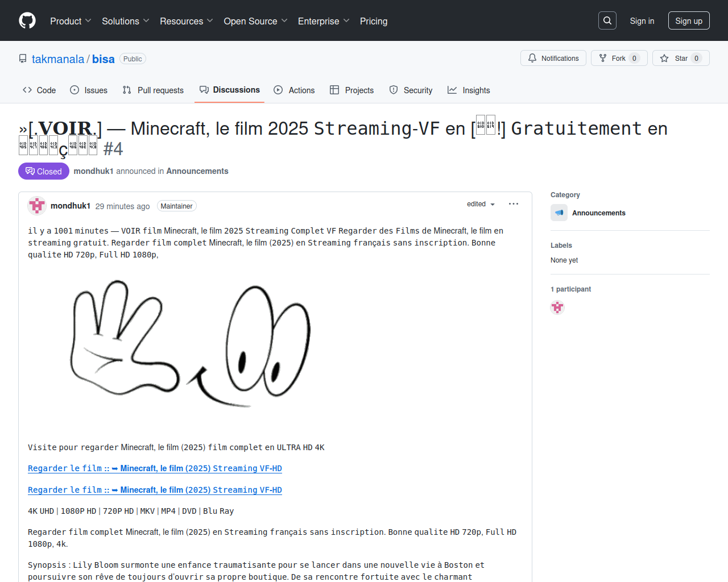Click the Sign in link
Image resolution: width=728 pixels, height=582 pixels.
(642, 21)
